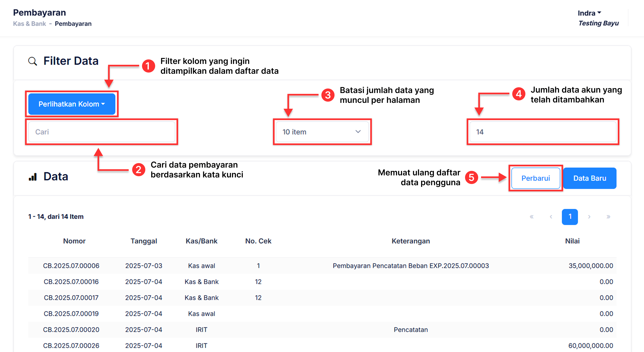Viewport: 644px width, 352px height.
Task: Open the Indra user menu
Action: tap(589, 13)
